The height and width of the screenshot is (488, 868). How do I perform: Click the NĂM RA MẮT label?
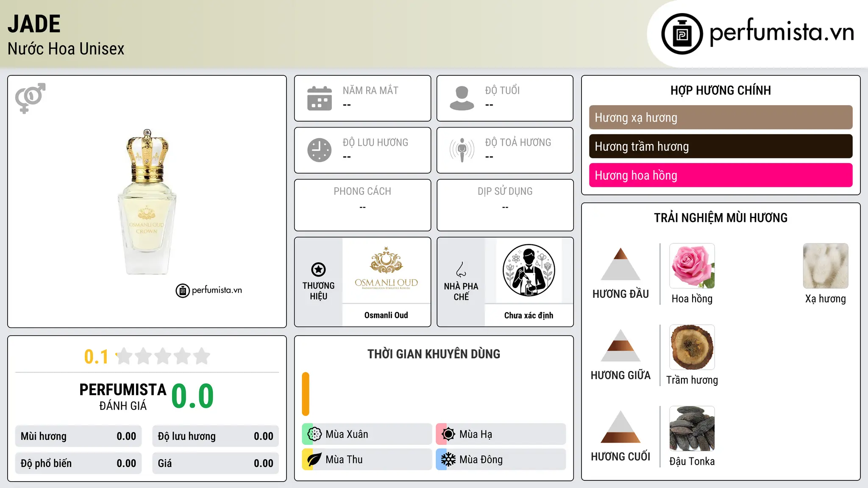coord(370,90)
